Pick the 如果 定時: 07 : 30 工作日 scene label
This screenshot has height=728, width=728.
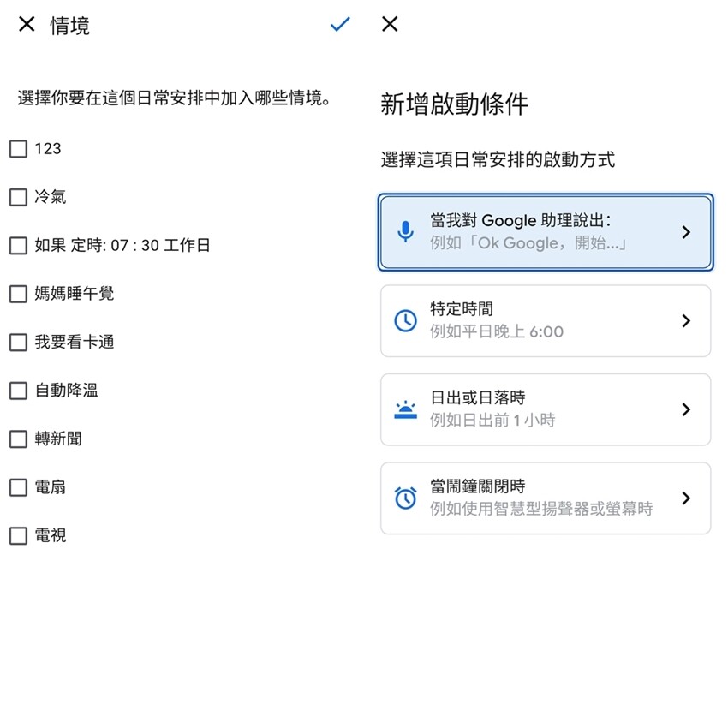click(122, 246)
